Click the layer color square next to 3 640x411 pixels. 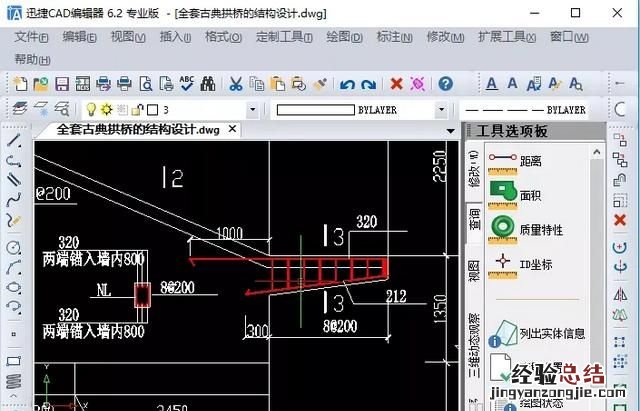point(153,110)
